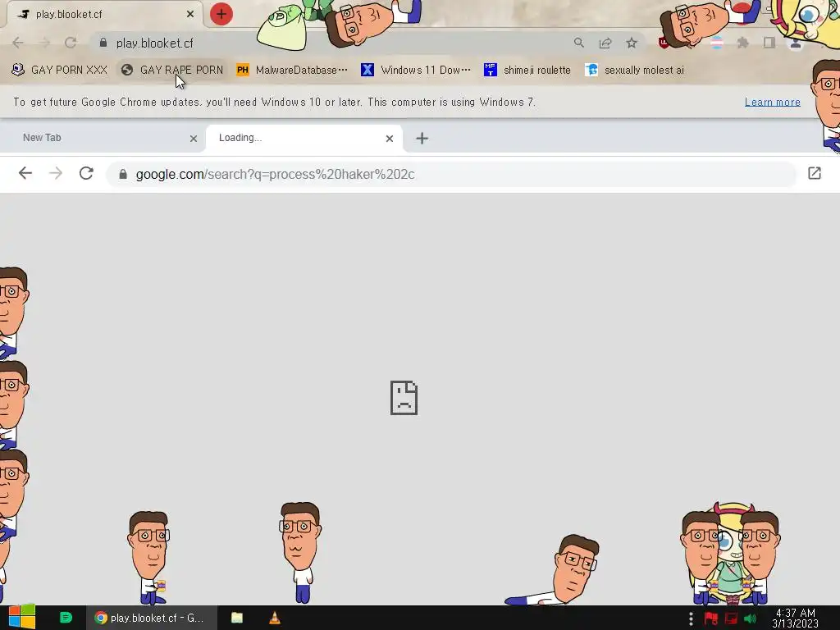Screen dimensions: 840x630
Task: Close the play.blooket.cf browser tab
Action: 190,14
